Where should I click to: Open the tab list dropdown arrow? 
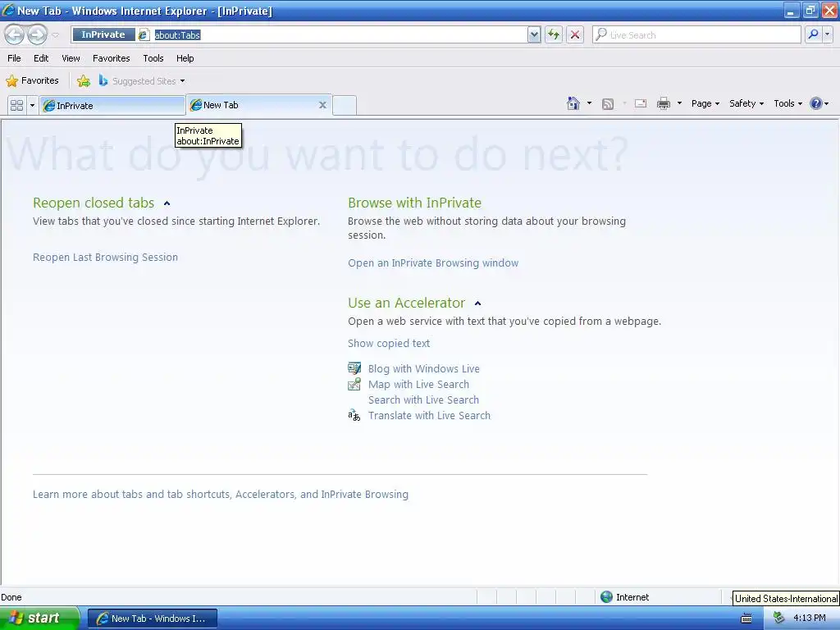coord(32,105)
